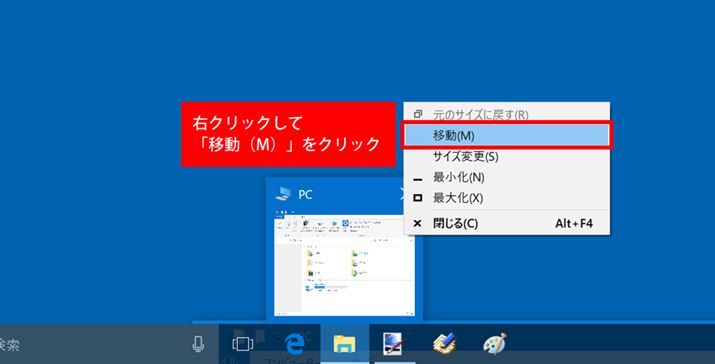Click the X icon beside 閉じる(C)
The height and width of the screenshot is (364, 715).
417,224
